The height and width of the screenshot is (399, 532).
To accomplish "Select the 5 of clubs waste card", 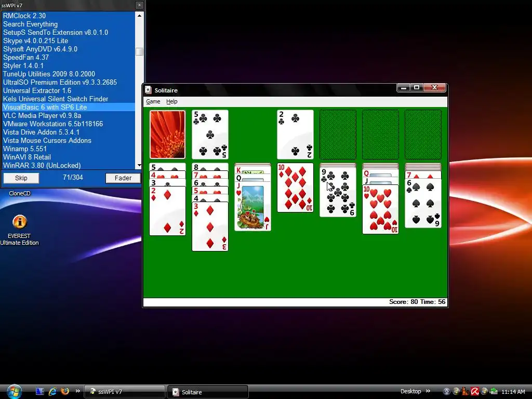I will coord(210,135).
